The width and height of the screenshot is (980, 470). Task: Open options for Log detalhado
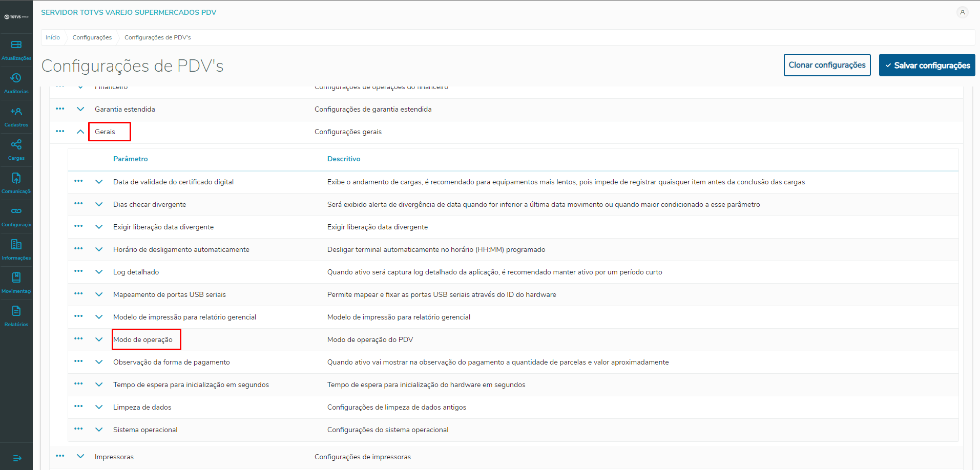[x=78, y=271]
